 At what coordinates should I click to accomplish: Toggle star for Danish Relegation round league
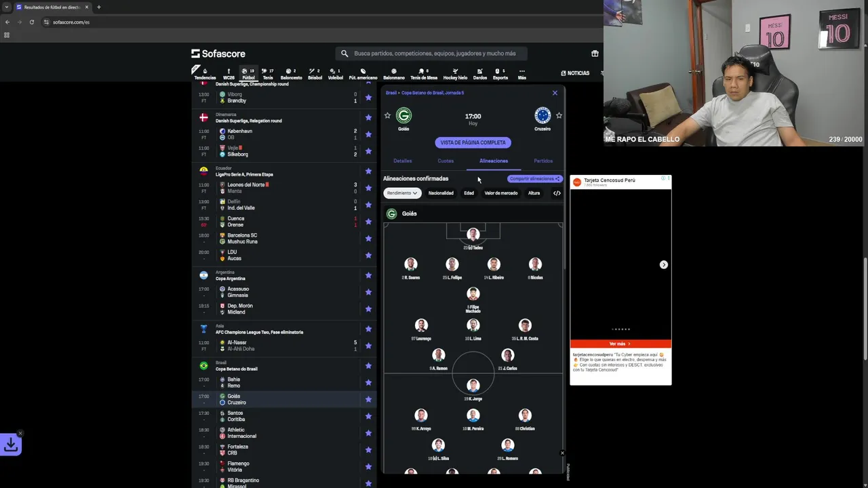(x=368, y=117)
